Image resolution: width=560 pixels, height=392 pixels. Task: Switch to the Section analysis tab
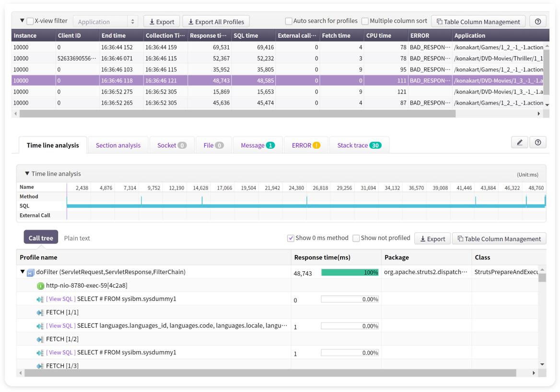[x=118, y=145]
